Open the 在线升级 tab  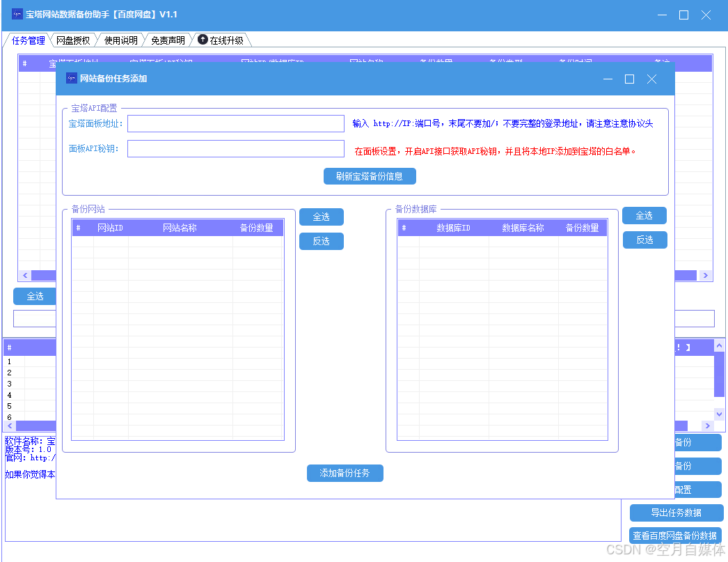click(x=221, y=40)
